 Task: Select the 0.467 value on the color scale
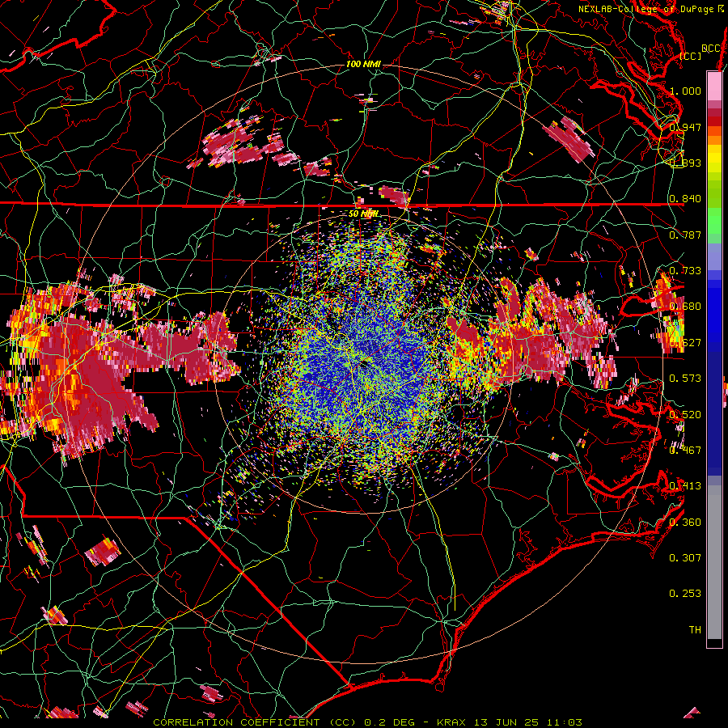pos(685,451)
